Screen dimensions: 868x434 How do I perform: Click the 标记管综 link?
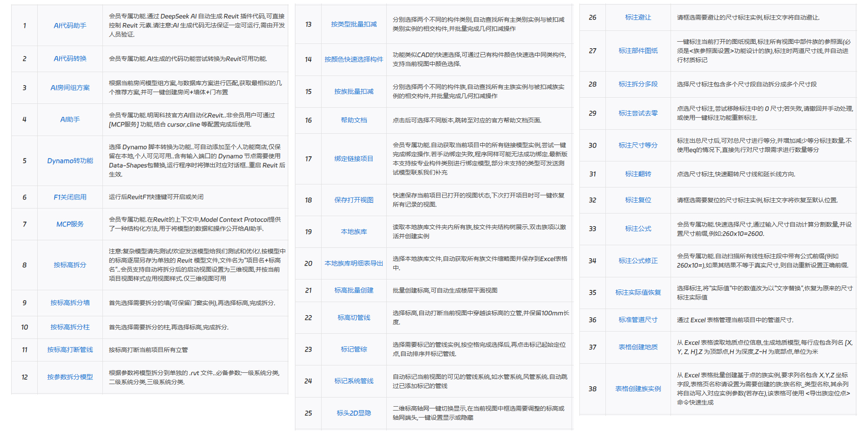(x=354, y=349)
